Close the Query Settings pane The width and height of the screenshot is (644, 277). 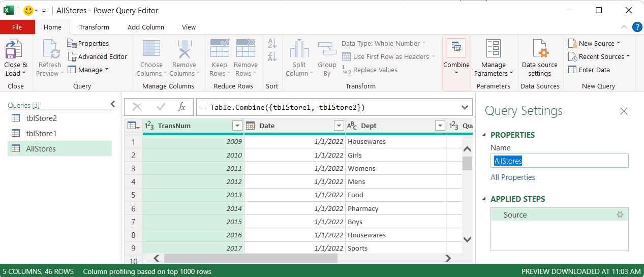coord(624,111)
